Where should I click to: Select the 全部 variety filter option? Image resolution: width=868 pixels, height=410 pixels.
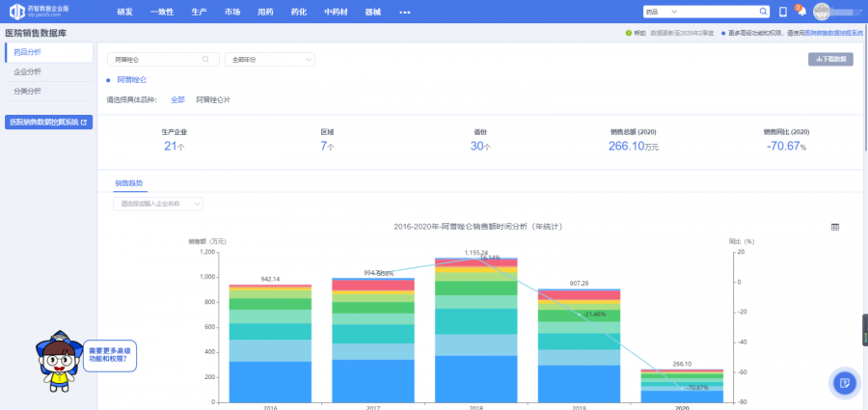177,99
